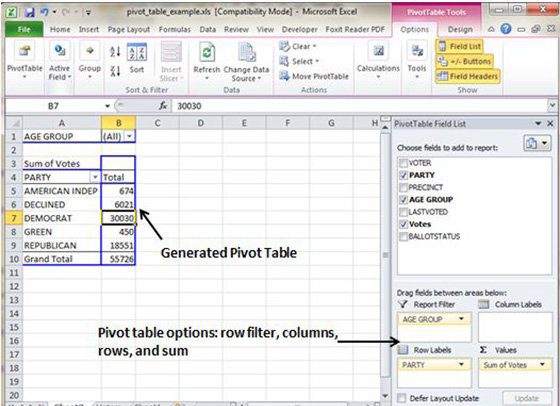Minimize the ribbon with caret icon

click(x=491, y=29)
